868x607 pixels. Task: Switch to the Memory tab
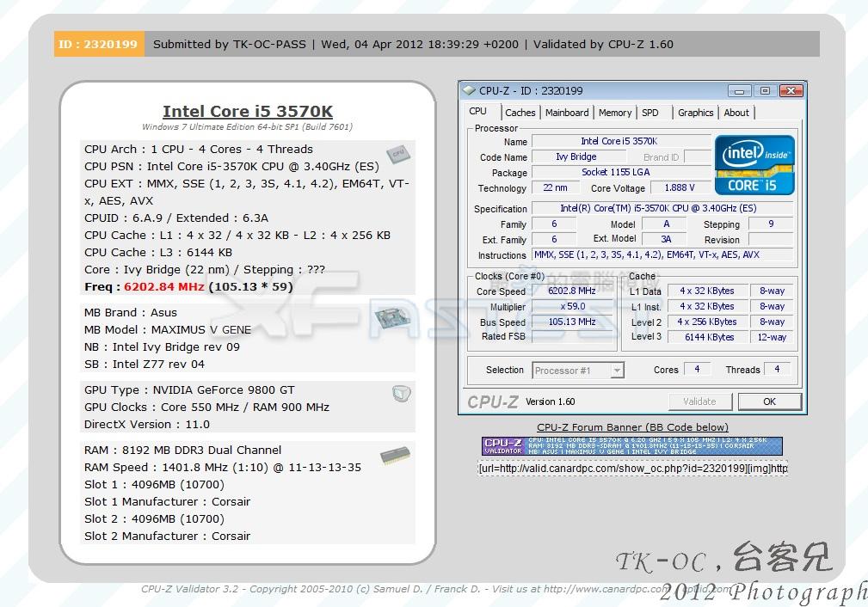(x=615, y=113)
